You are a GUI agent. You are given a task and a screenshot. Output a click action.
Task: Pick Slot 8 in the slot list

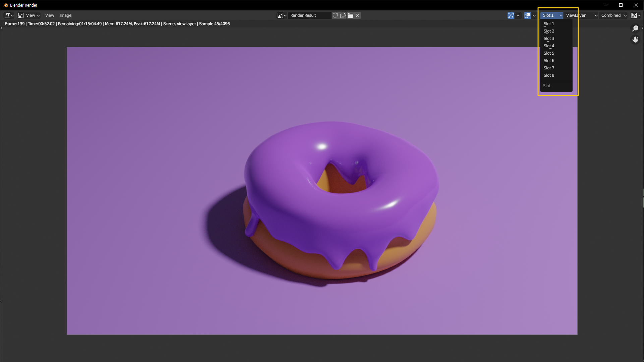tap(549, 75)
